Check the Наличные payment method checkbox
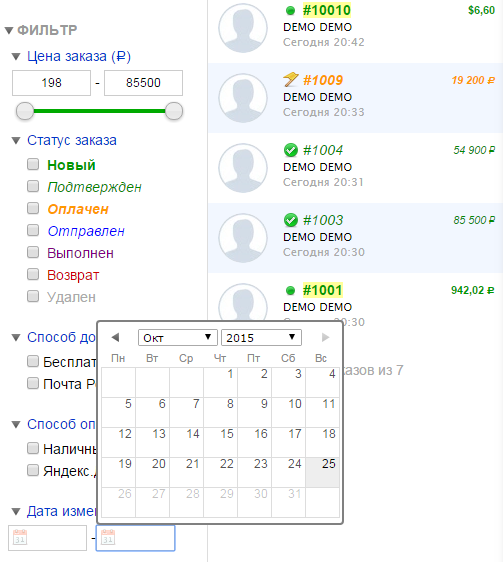The height and width of the screenshot is (562, 503). tap(33, 448)
